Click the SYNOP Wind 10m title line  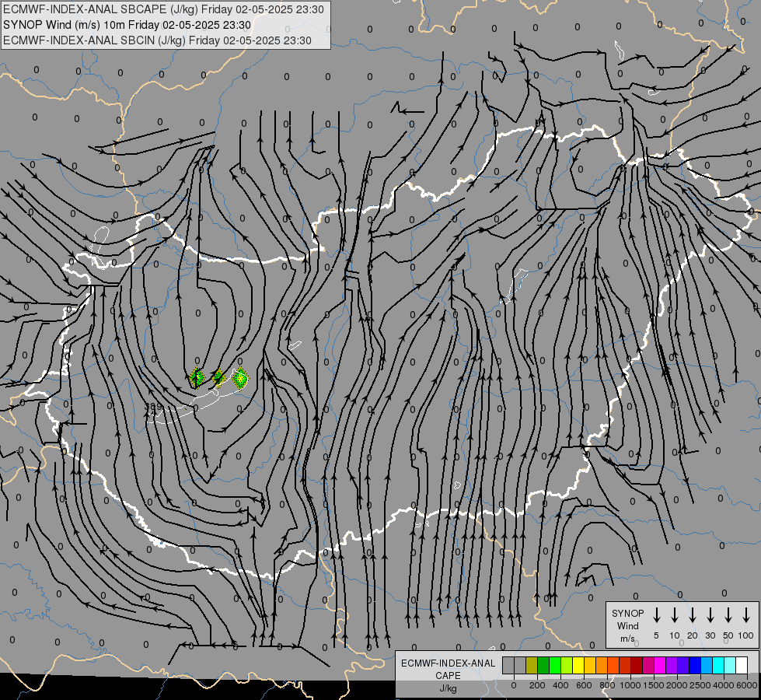(127, 25)
